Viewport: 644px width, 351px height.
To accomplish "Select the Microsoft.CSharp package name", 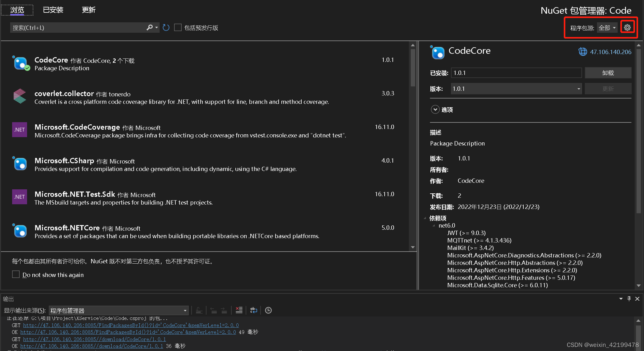I will (x=64, y=161).
